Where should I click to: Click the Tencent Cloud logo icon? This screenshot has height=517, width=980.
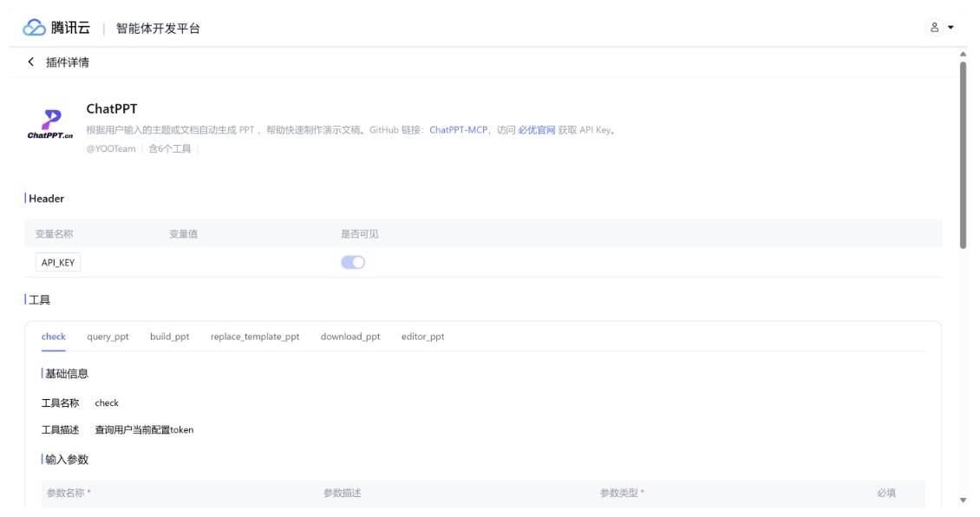coord(34,28)
